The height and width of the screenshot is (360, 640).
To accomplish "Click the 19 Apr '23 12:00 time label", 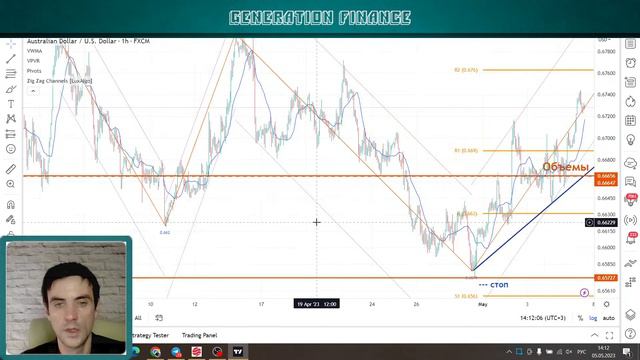I will (x=316, y=304).
